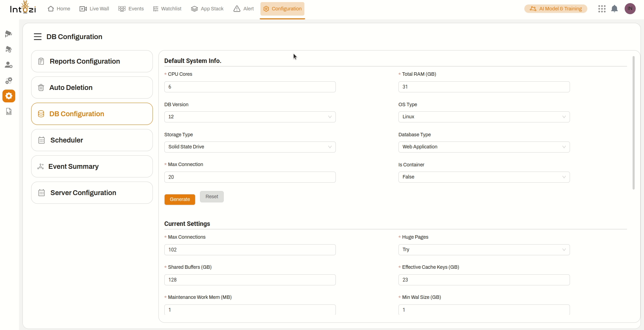Screen dimensions: 644x330
Task: Select Auto Deletion in configuration menu
Action: (92, 88)
